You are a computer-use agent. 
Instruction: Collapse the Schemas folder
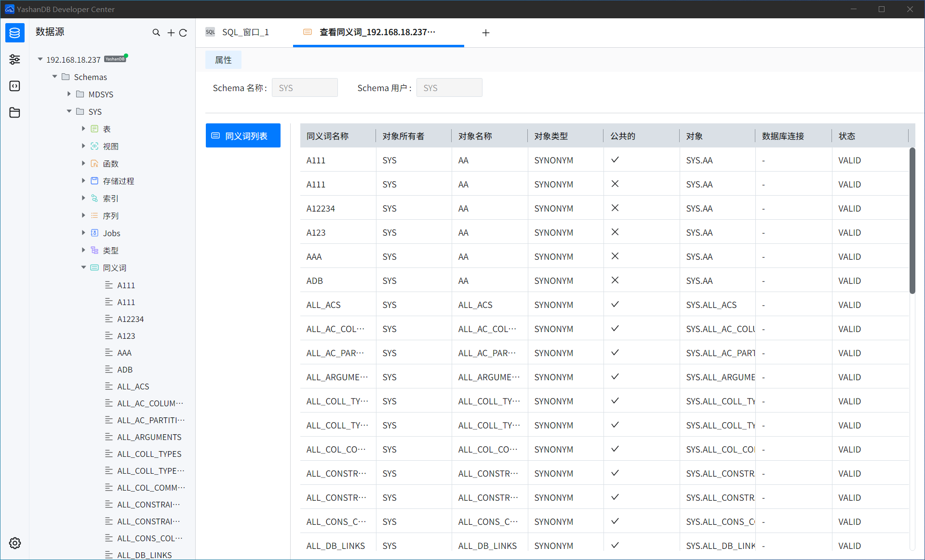click(x=55, y=77)
